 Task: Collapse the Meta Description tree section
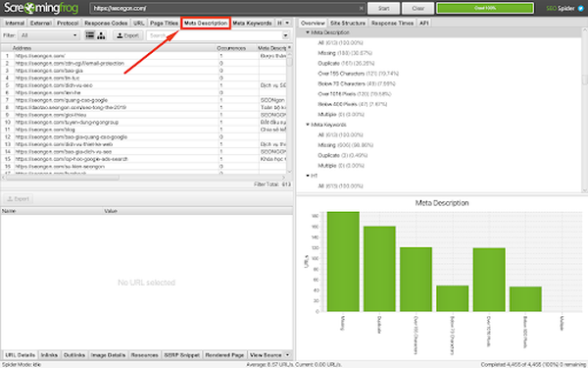[x=308, y=32]
